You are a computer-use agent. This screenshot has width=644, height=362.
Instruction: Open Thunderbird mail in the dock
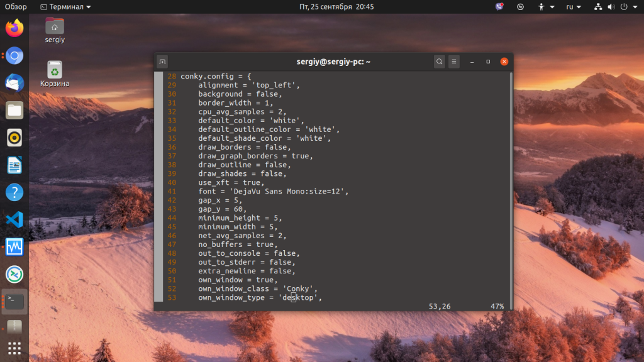14,83
